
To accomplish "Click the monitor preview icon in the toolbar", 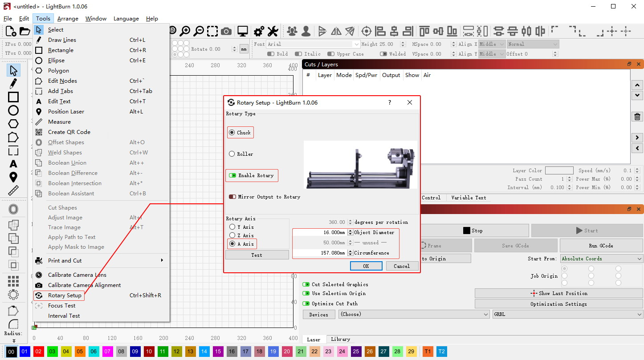I will click(242, 31).
